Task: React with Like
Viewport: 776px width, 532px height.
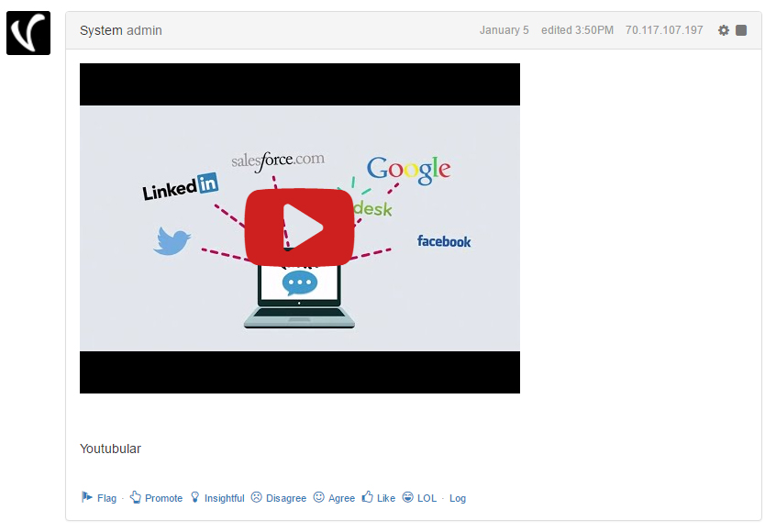Action: (386, 498)
